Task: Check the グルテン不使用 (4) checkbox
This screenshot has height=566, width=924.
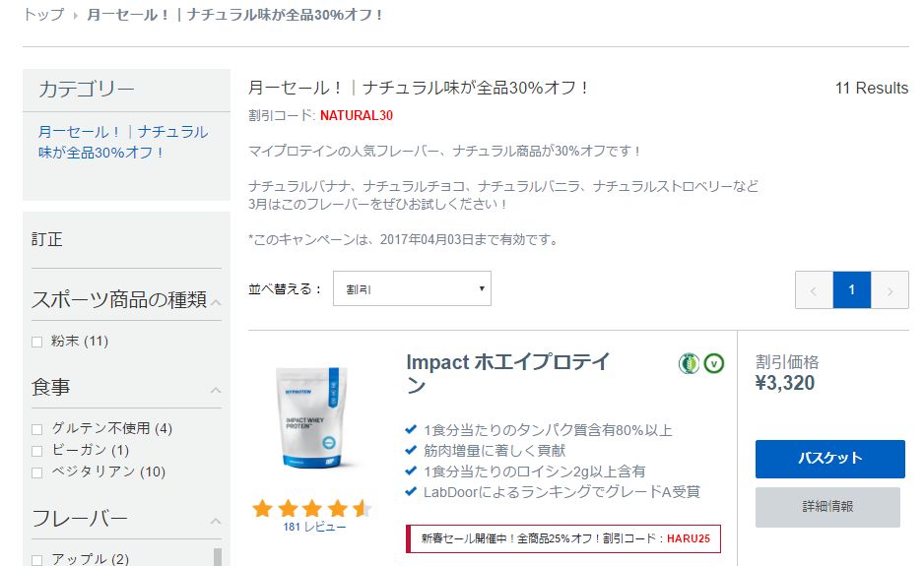Action: pos(37,429)
